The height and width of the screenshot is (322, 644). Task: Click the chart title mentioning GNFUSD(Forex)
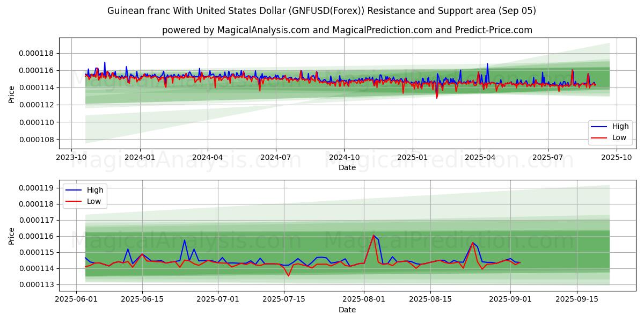(321, 11)
